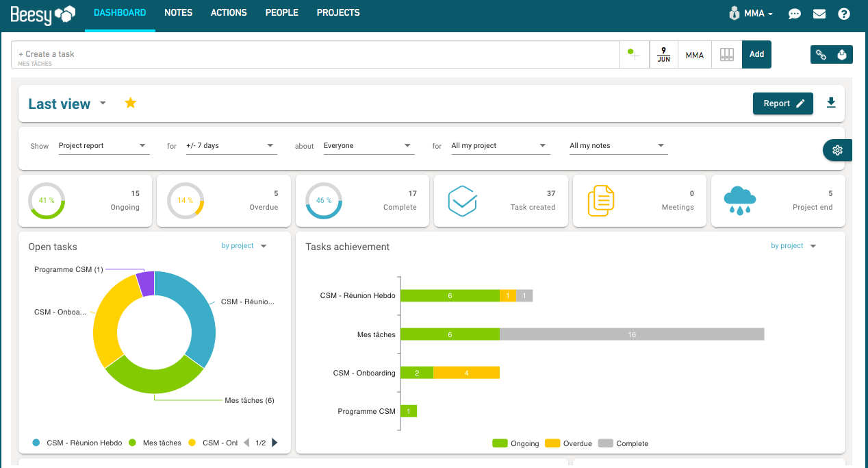Switch to the NOTES tab

[x=179, y=13]
